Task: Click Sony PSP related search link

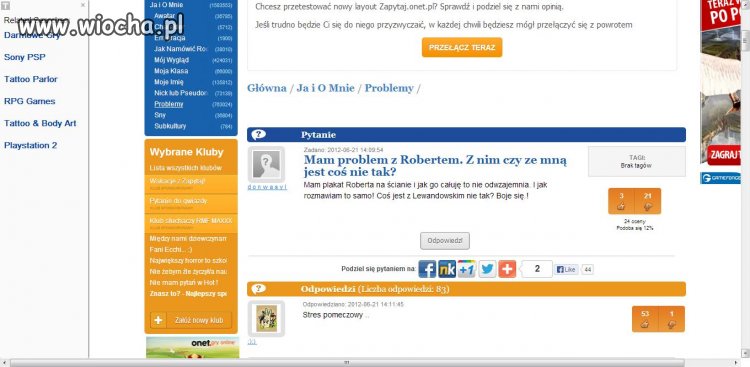Action: click(25, 57)
